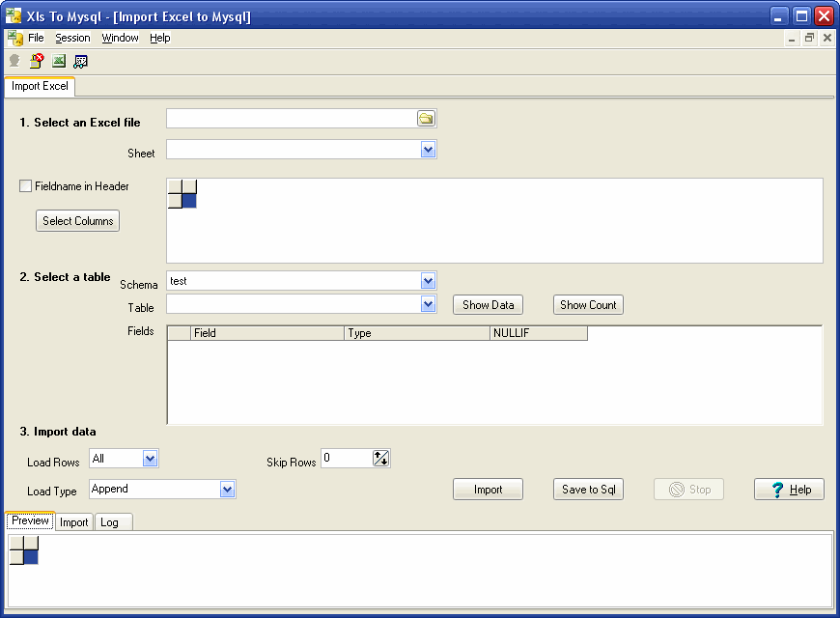Click the Skip Rows spinner arrows
The height and width of the screenshot is (618, 840).
(x=380, y=459)
